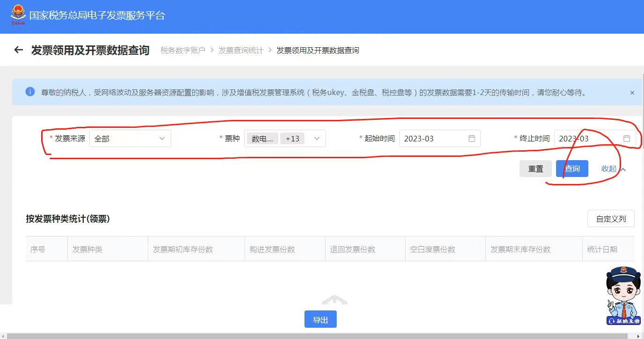Click the 国家税务总局电子发票服务平台 title
644x339 pixels.
(97, 15)
